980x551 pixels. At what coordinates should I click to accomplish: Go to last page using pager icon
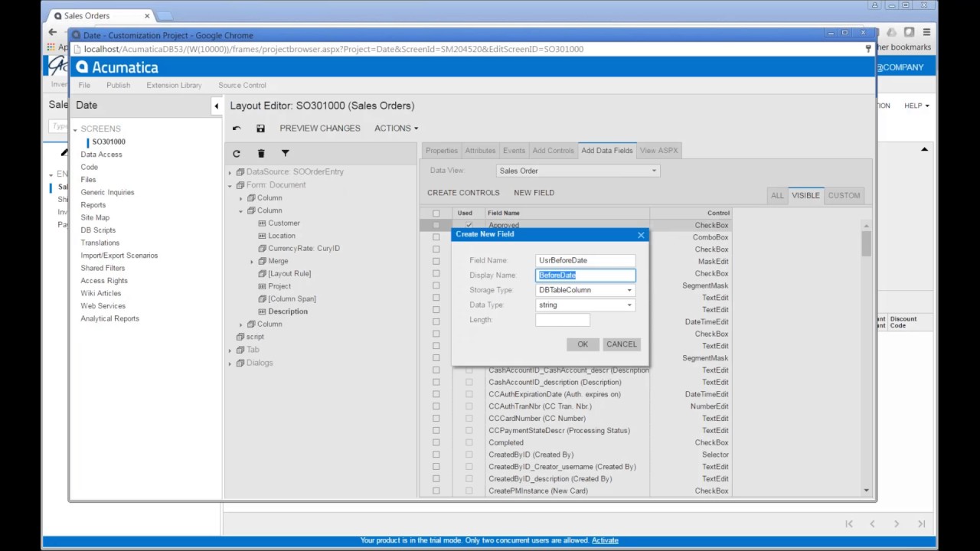click(x=921, y=523)
